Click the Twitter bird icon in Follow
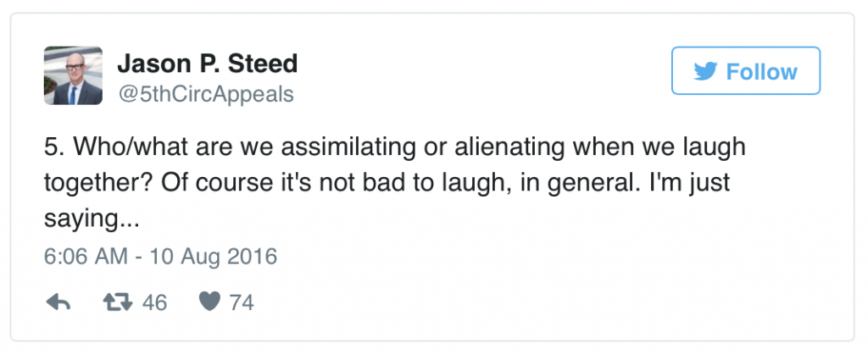The height and width of the screenshot is (354, 868). tap(705, 72)
